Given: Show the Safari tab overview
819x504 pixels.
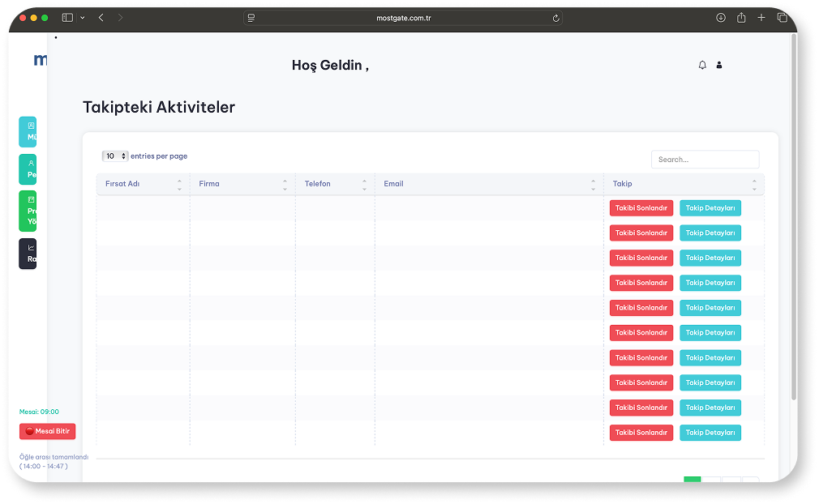Looking at the screenshot, I should pyautogui.click(x=783, y=18).
